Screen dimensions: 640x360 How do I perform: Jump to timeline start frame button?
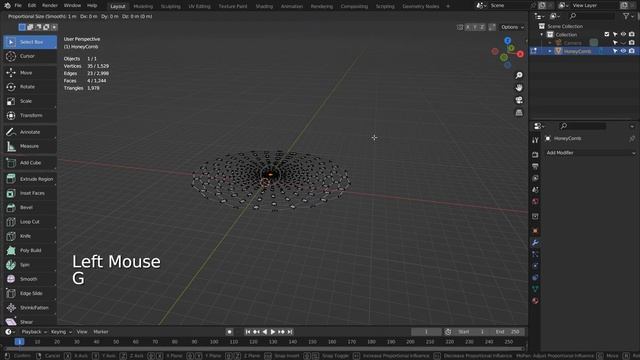pyautogui.click(x=248, y=332)
